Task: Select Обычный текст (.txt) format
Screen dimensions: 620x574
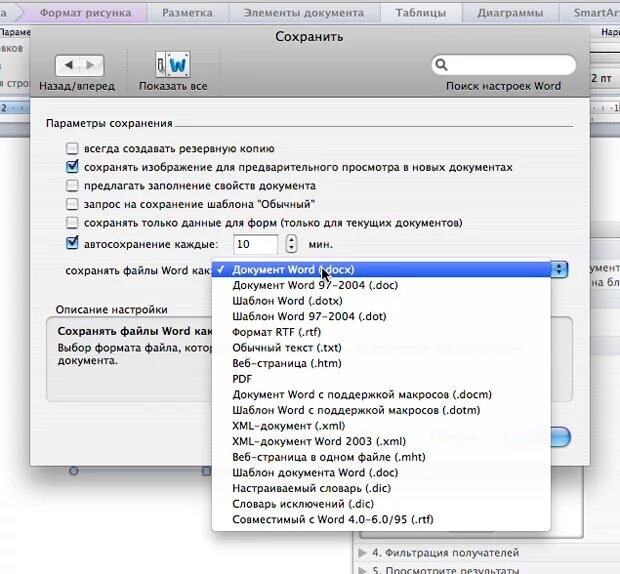Action: pos(382,347)
